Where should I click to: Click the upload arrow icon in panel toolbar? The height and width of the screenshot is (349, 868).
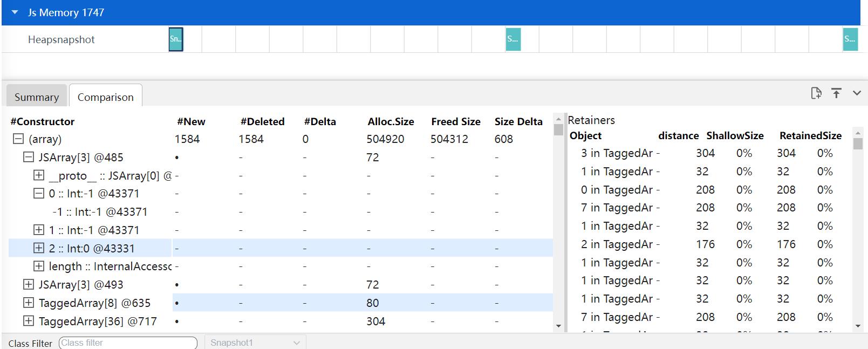tap(836, 93)
